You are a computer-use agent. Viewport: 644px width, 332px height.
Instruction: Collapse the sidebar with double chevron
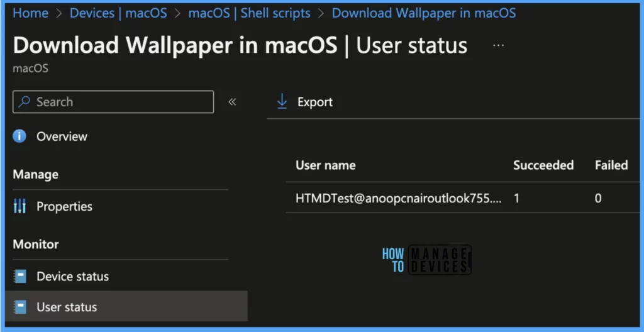pos(233,102)
